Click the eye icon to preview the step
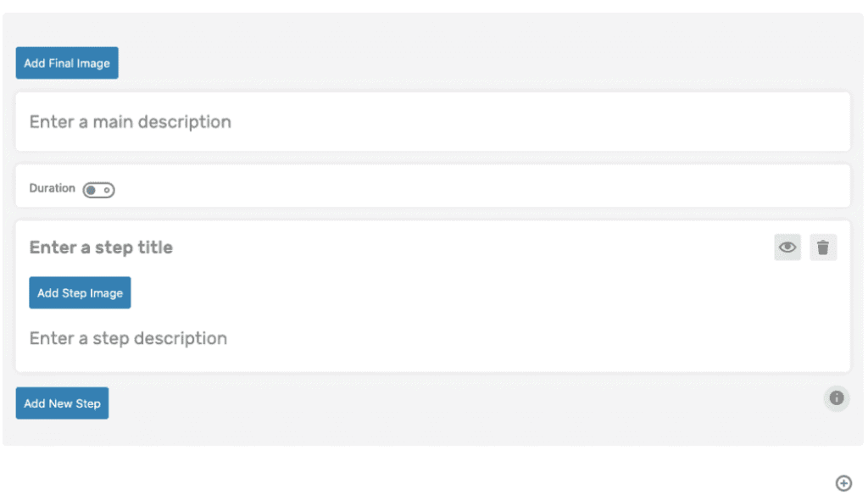This screenshot has height=500, width=868. tap(787, 247)
